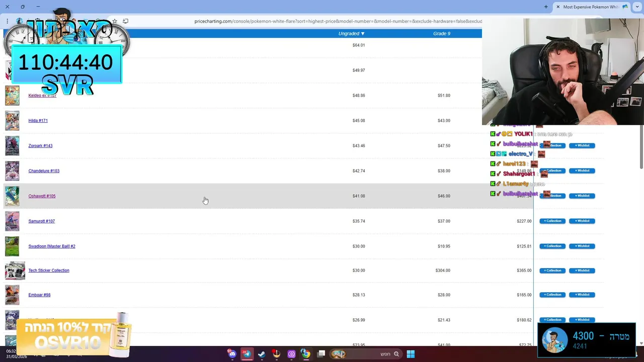
Task: Select the Most Expensive Pokemon White tab
Action: click(592, 7)
